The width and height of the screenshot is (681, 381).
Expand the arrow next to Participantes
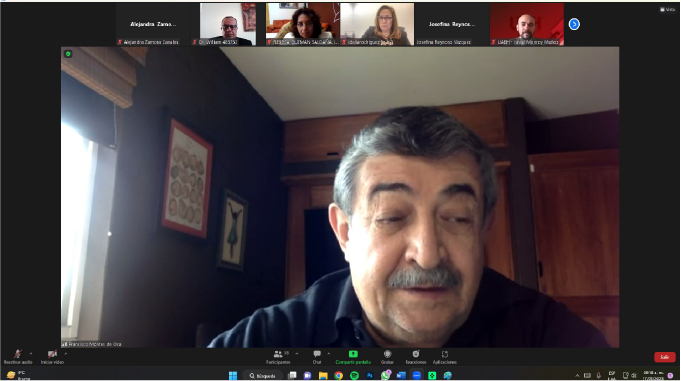point(297,354)
